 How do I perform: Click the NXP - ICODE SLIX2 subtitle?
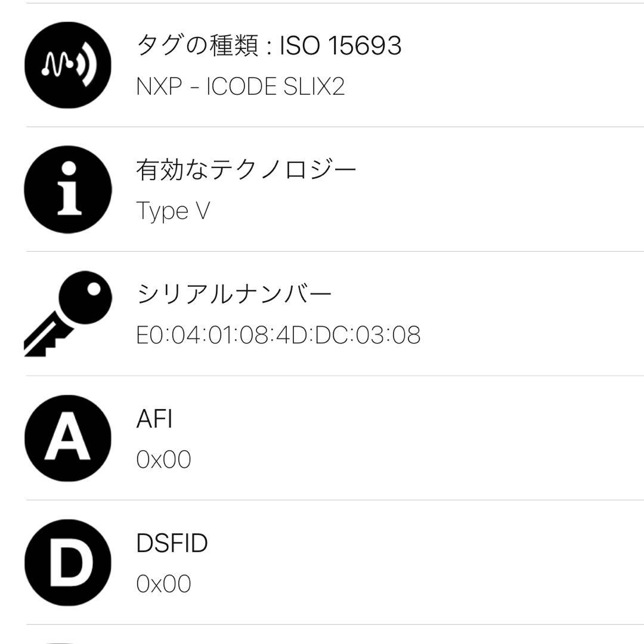tap(240, 87)
